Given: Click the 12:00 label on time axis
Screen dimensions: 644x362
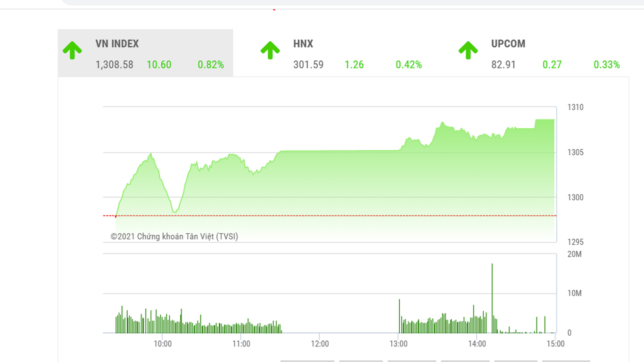Looking at the screenshot, I should [x=320, y=344].
